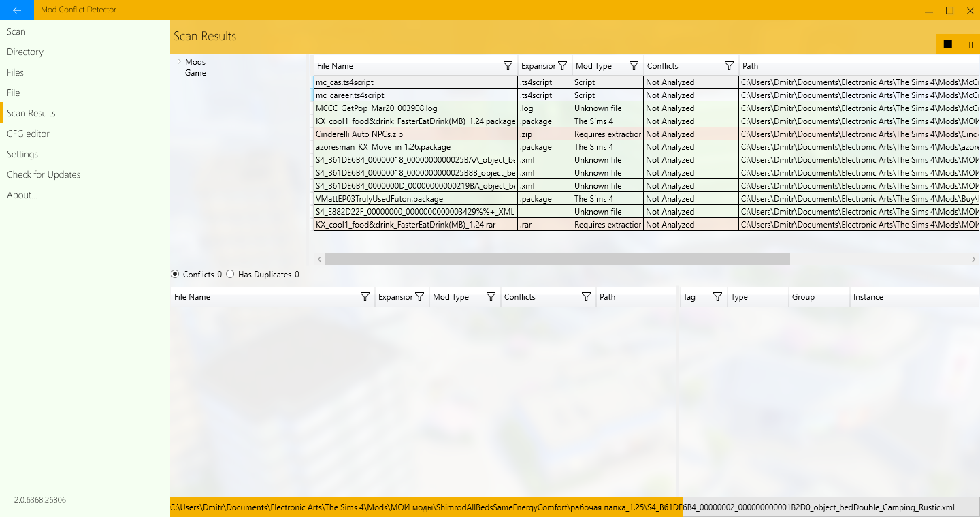The width and height of the screenshot is (980, 517).
Task: Select the Conflicts radio button
Action: point(176,275)
